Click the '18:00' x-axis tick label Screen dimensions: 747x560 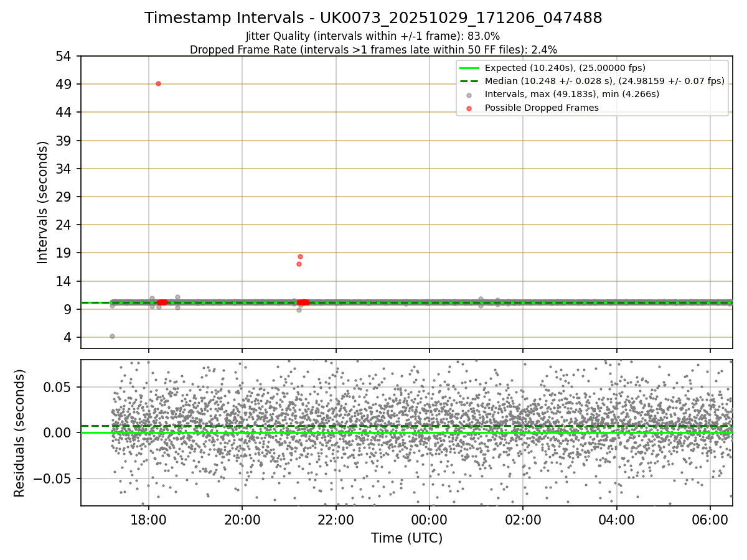pyautogui.click(x=148, y=520)
